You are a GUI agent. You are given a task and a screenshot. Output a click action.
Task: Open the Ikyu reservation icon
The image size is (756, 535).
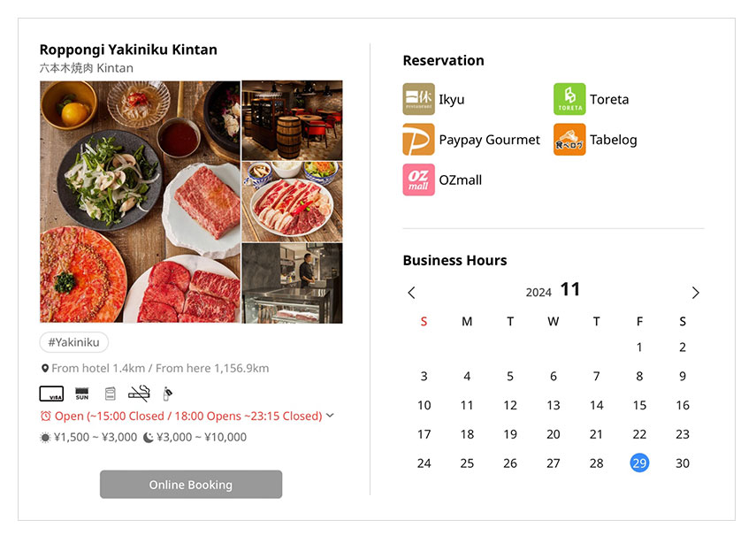[418, 99]
